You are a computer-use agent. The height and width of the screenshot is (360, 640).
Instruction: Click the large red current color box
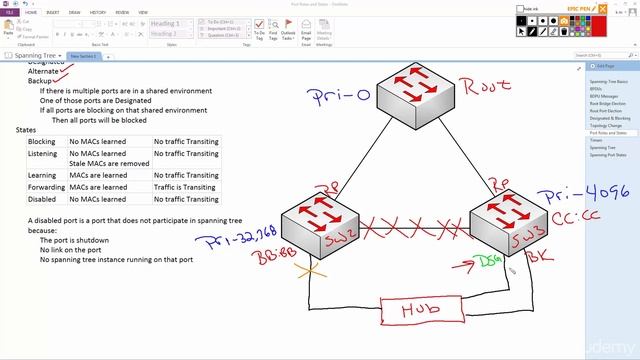599,26
